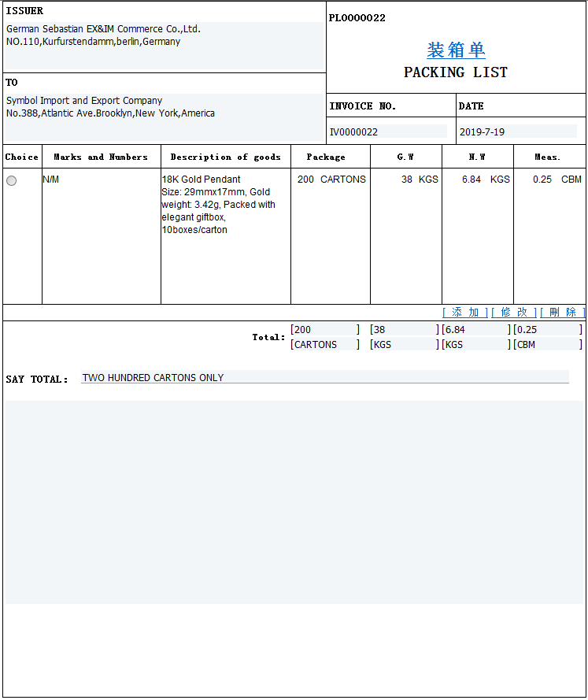588x700 pixels.
Task: Click the large empty remarks text area
Action: (294, 502)
